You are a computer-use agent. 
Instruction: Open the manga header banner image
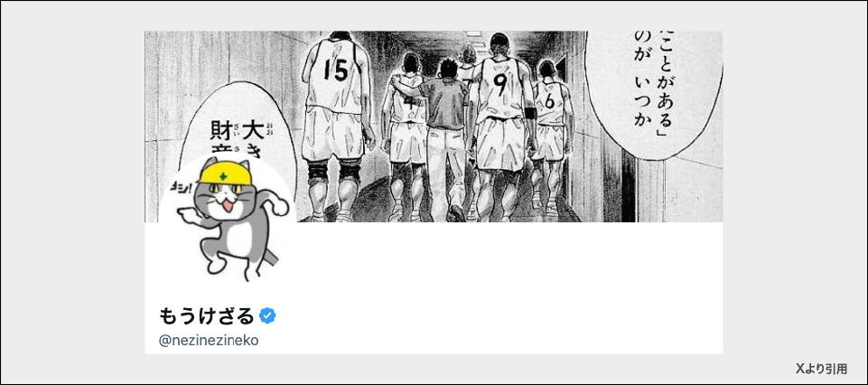(x=434, y=127)
